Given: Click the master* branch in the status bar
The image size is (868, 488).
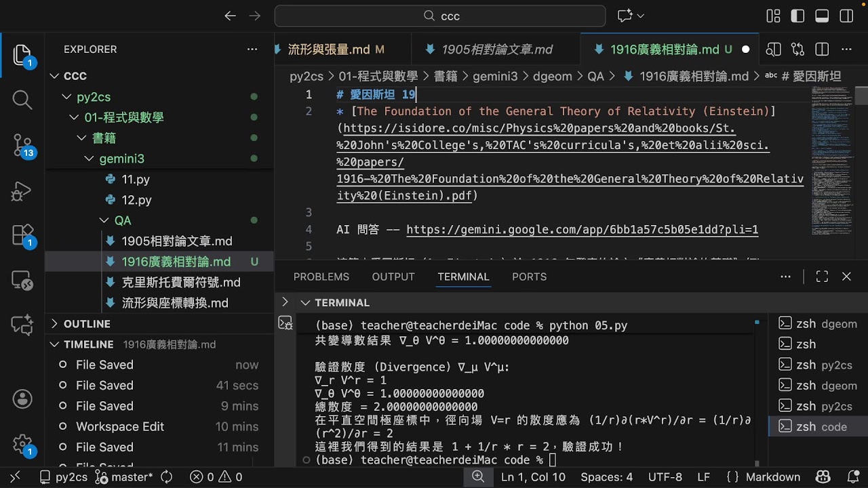Looking at the screenshot, I should (123, 477).
